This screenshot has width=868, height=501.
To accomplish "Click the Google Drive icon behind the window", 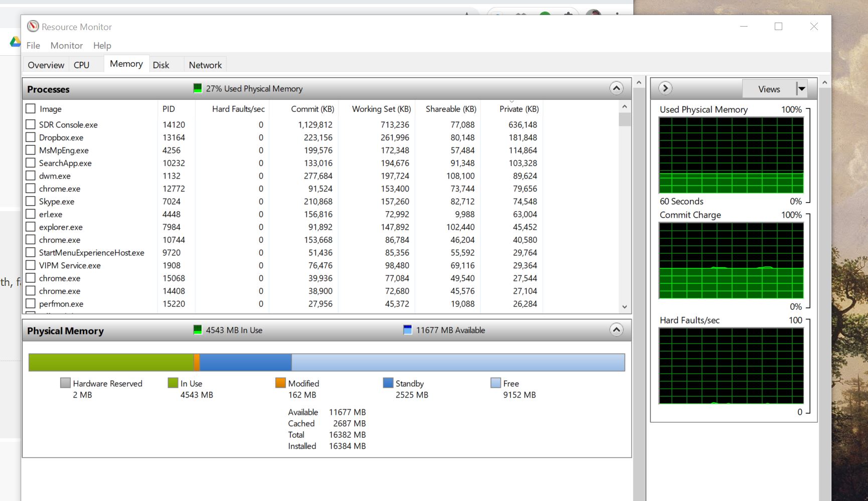I will tap(15, 42).
